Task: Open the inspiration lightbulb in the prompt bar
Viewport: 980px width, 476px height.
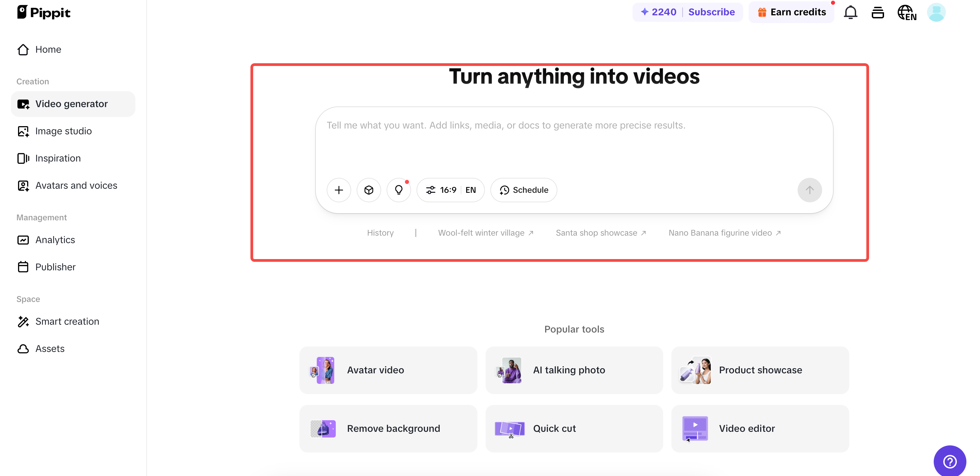Action: click(x=399, y=190)
